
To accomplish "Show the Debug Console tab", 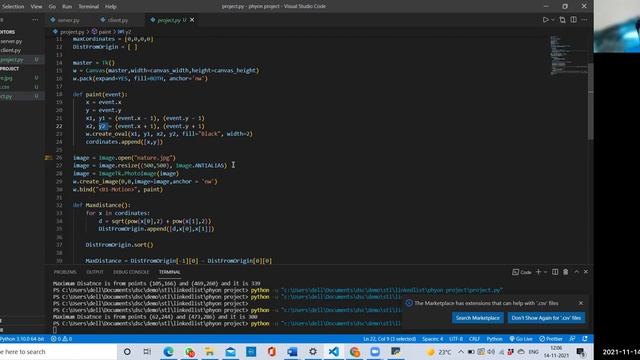I will [x=131, y=272].
